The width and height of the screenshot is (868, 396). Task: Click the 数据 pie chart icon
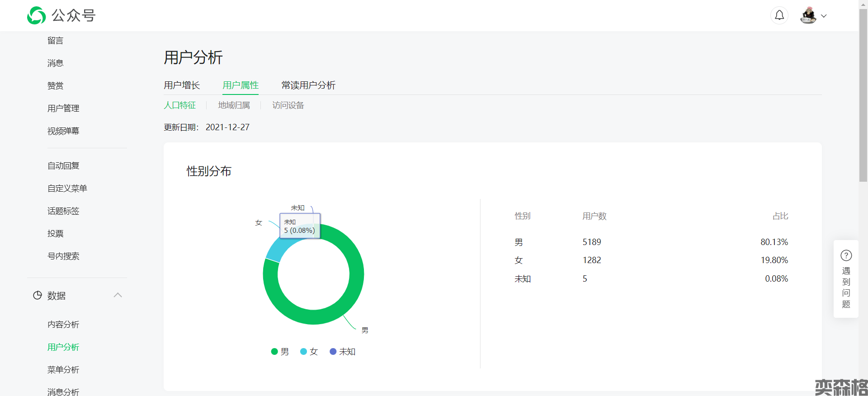[38, 296]
